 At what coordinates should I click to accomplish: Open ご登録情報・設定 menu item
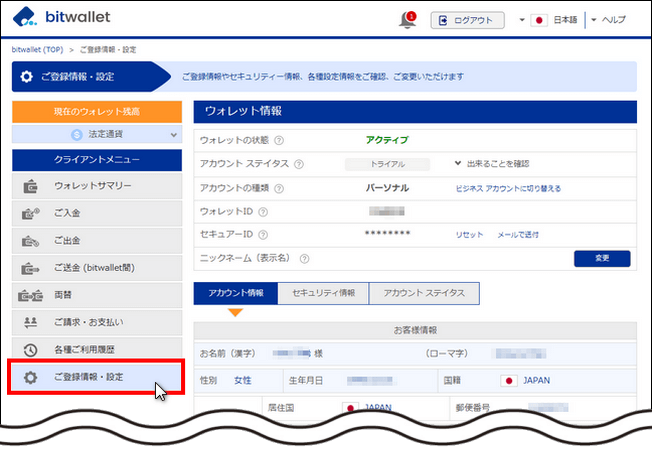point(96,377)
